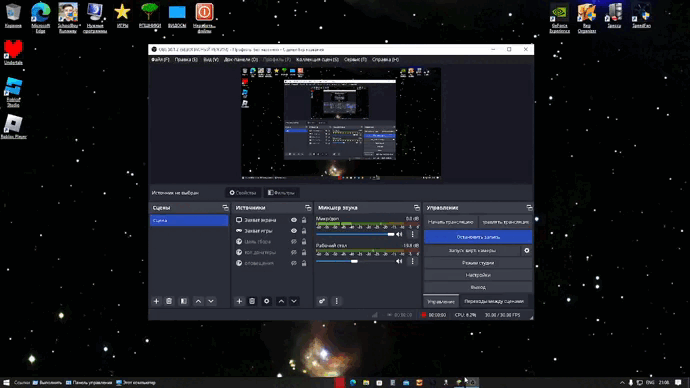This screenshot has height=388, width=690.
Task: Open the Правка menu
Action: click(186, 59)
